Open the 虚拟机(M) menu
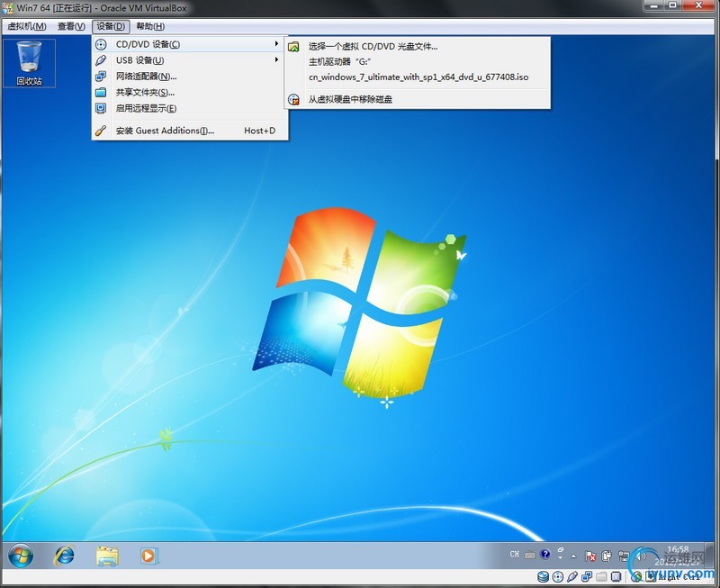 coord(27,26)
